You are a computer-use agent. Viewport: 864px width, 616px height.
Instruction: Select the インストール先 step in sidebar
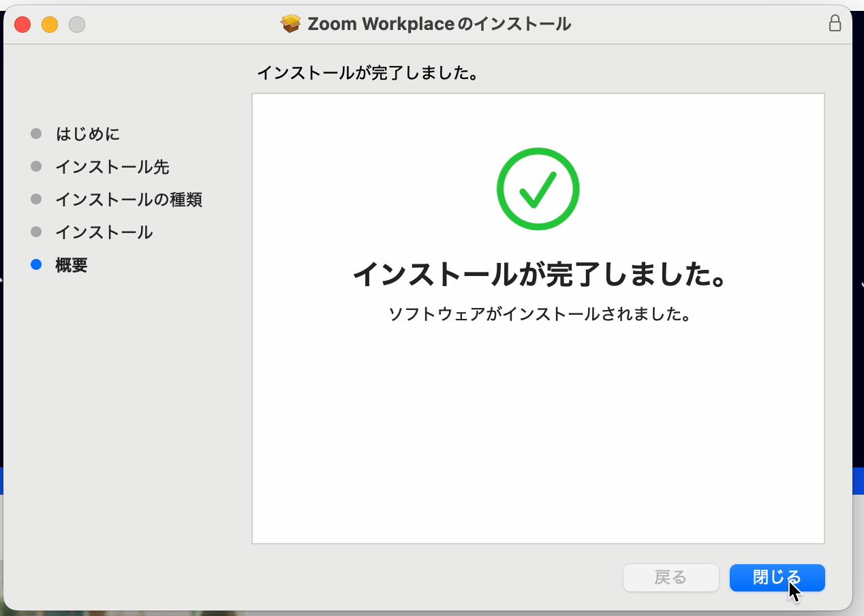(x=112, y=167)
